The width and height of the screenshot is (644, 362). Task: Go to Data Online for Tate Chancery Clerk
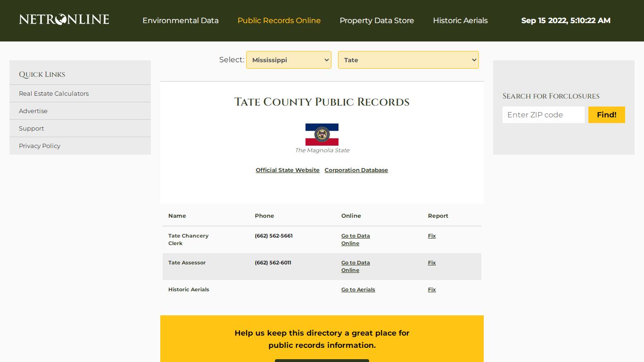tap(355, 239)
